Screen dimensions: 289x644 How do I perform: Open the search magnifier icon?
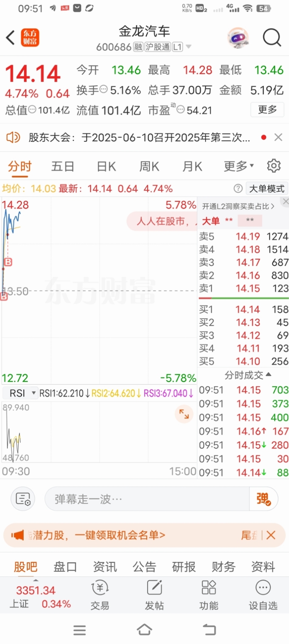(x=272, y=38)
